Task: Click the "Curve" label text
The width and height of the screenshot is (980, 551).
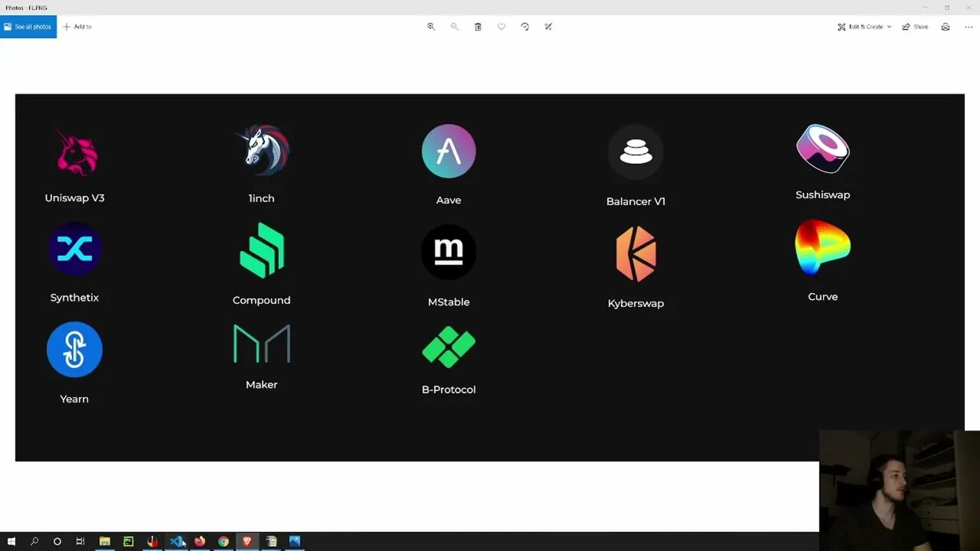Action: [823, 297]
